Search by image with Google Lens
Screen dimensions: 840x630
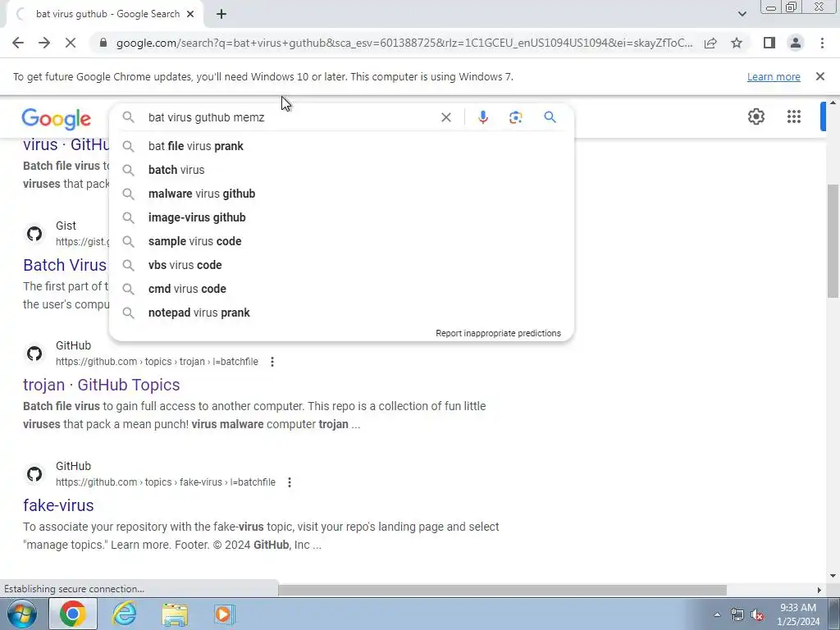click(515, 117)
